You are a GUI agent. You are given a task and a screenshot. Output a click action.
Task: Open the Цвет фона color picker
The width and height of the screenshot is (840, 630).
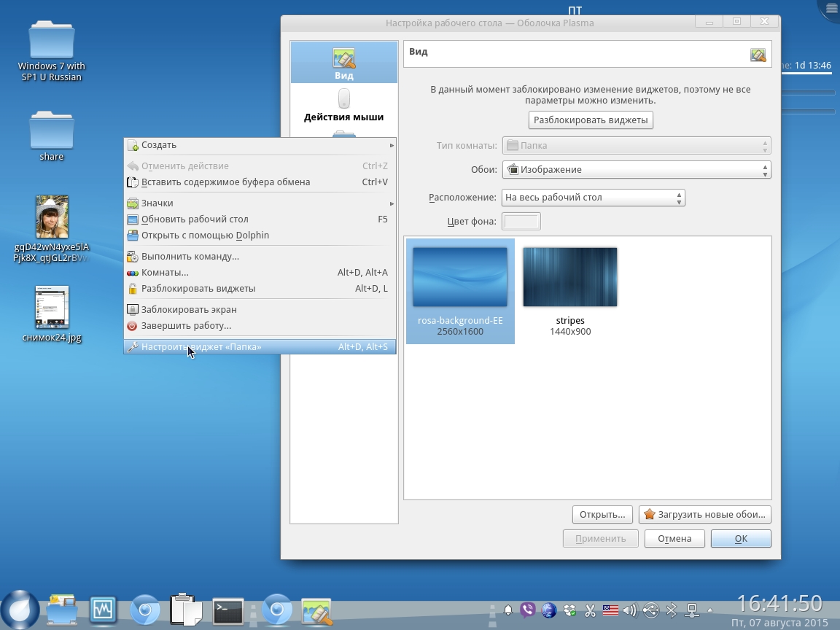point(521,222)
